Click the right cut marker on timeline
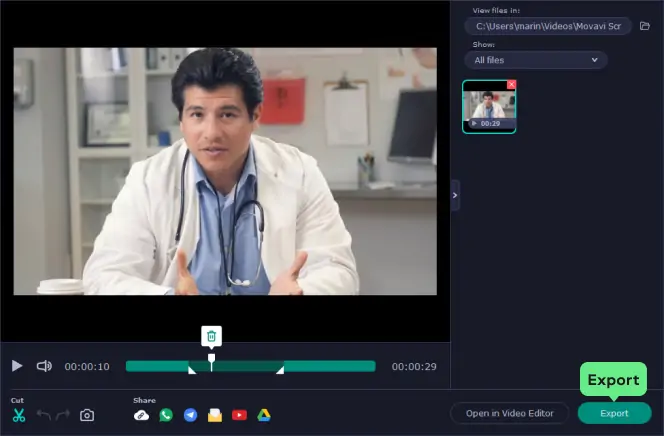664x436 pixels. click(280, 370)
